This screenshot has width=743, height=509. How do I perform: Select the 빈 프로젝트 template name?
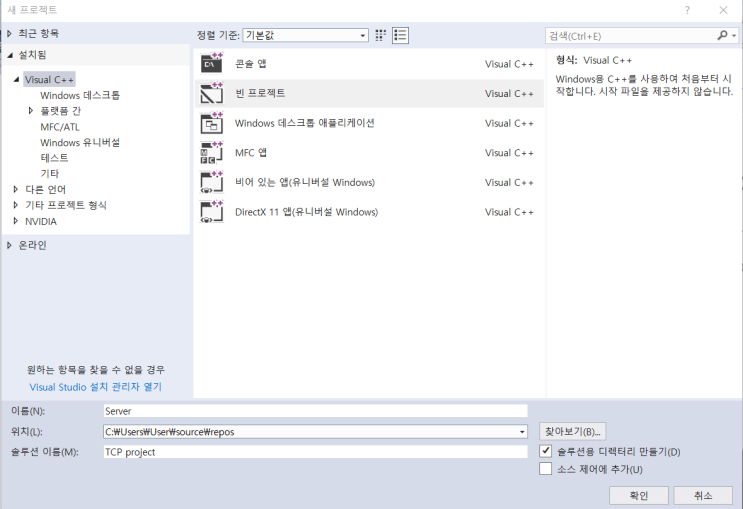[260, 93]
